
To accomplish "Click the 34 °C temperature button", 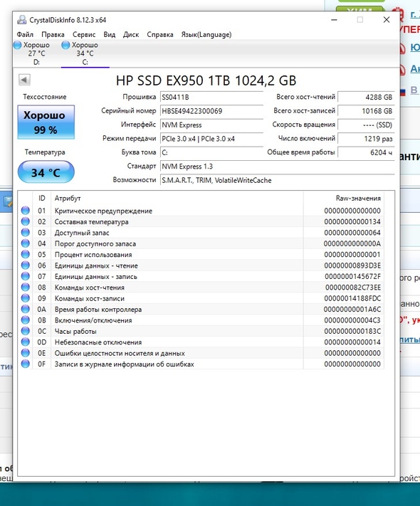I will (46, 172).
